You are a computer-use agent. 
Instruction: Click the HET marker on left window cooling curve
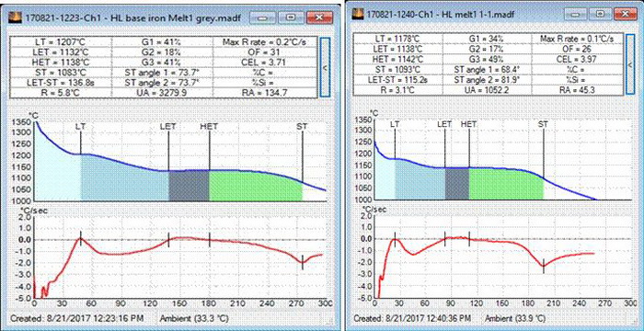point(209,127)
